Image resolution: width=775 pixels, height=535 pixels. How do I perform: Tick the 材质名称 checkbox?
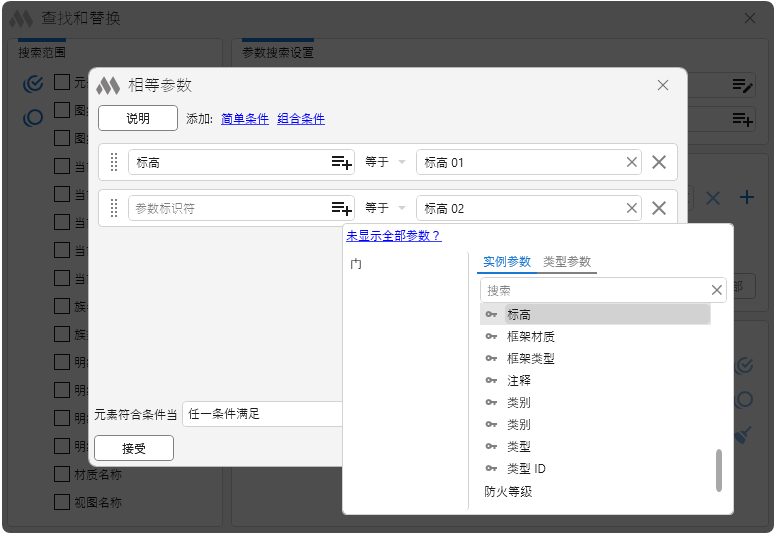click(62, 474)
